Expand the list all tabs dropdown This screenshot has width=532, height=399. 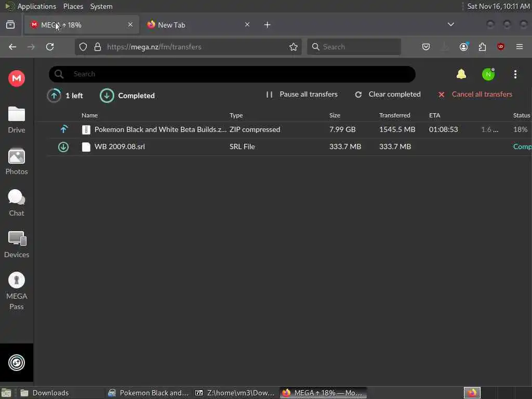pos(450,24)
